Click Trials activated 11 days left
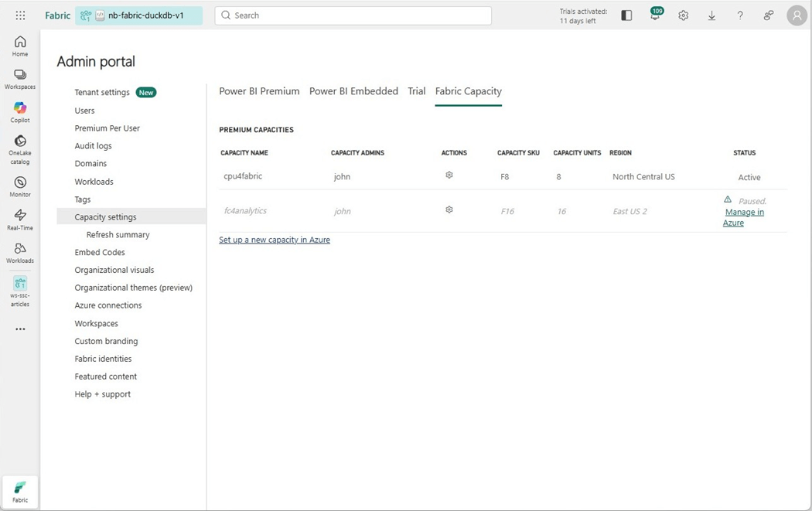Viewport: 812px width, 511px height. click(583, 16)
